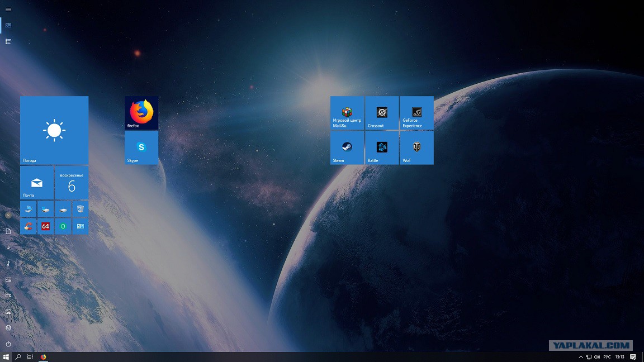Open the Почта mail tile
The image size is (644, 362).
[x=36, y=183]
